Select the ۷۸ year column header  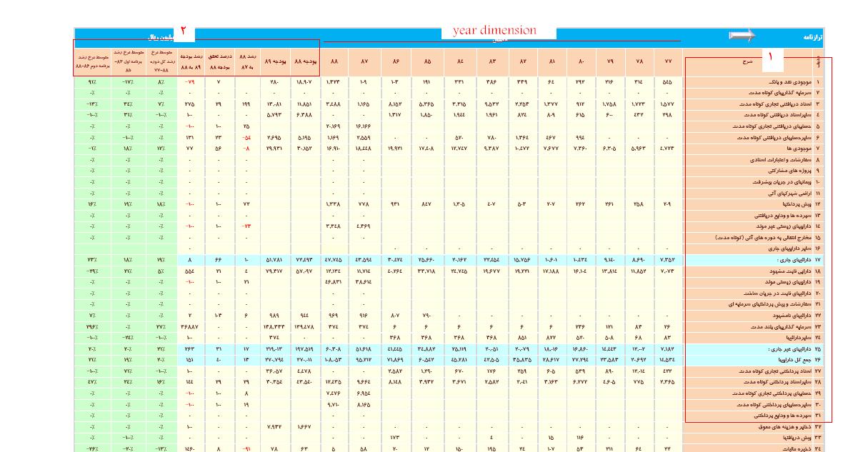click(x=638, y=62)
